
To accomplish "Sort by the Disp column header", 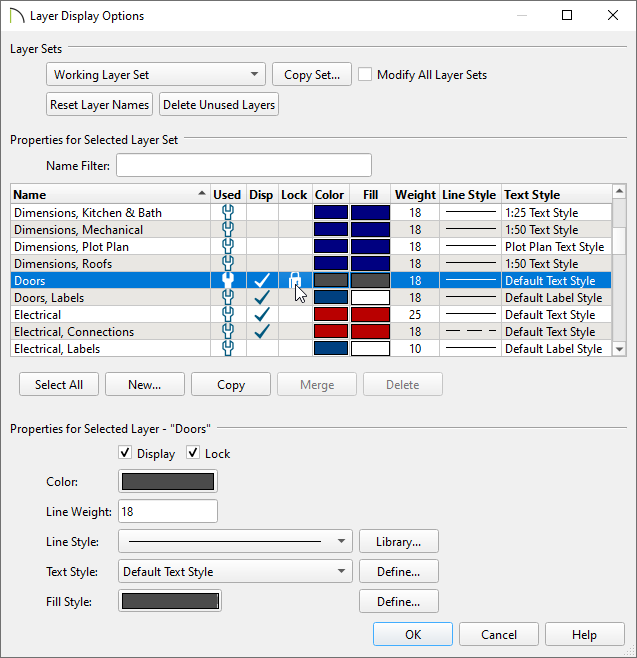I will coord(261,195).
